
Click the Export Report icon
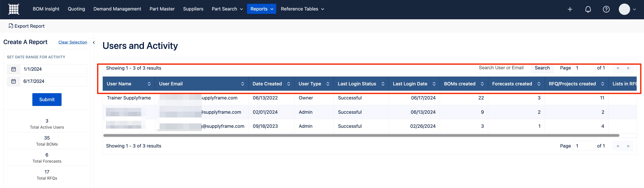(11, 26)
